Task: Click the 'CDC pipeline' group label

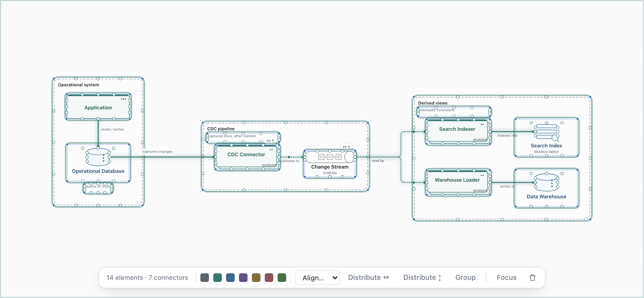Action: click(x=221, y=129)
